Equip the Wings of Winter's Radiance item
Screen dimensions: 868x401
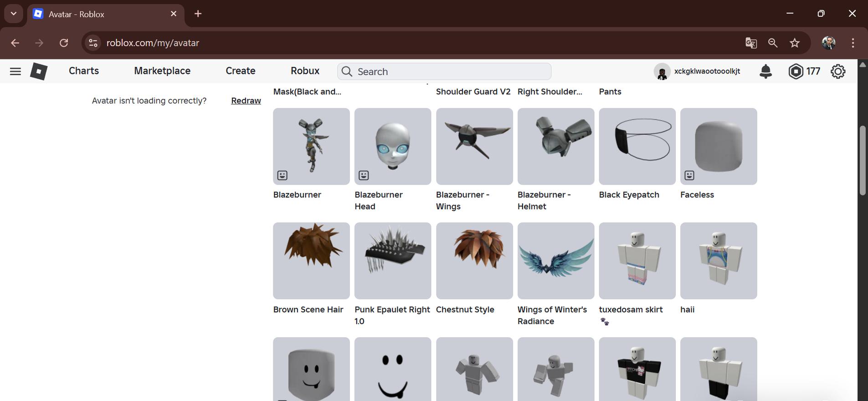point(555,261)
